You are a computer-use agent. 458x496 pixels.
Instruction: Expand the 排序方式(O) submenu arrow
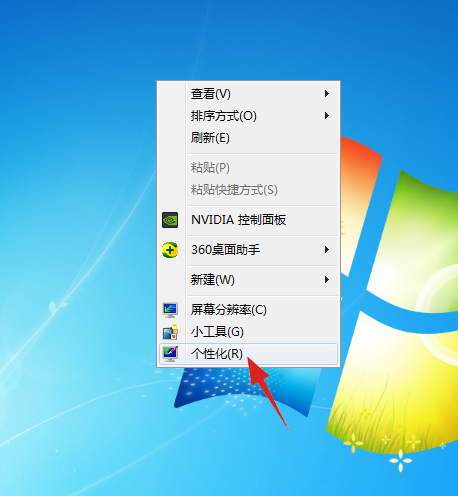327,116
